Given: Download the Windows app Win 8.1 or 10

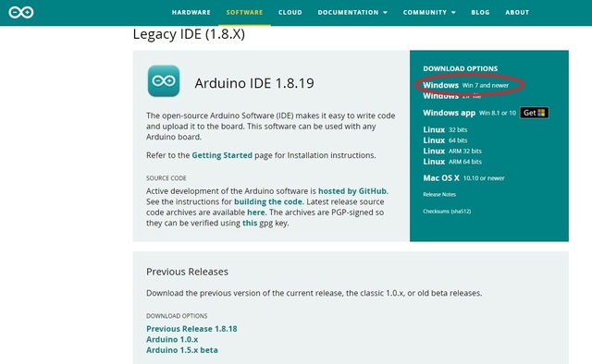Looking at the screenshot, I should coord(469,113).
